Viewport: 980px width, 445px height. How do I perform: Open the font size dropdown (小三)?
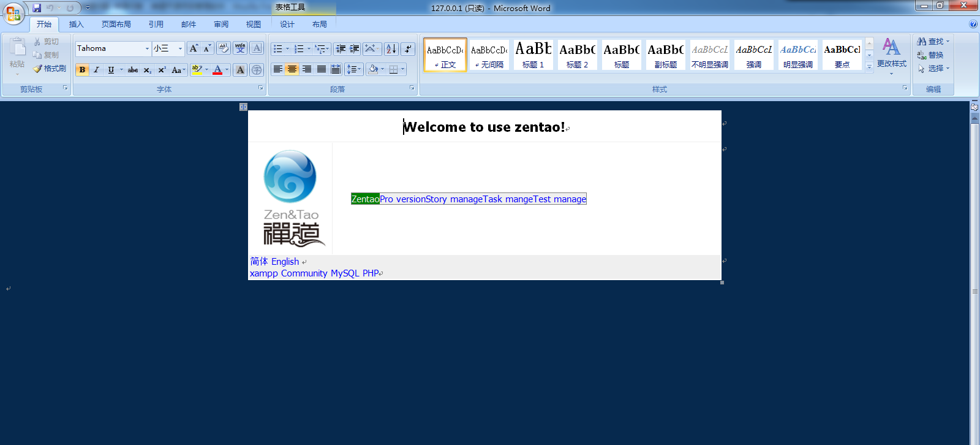click(180, 48)
